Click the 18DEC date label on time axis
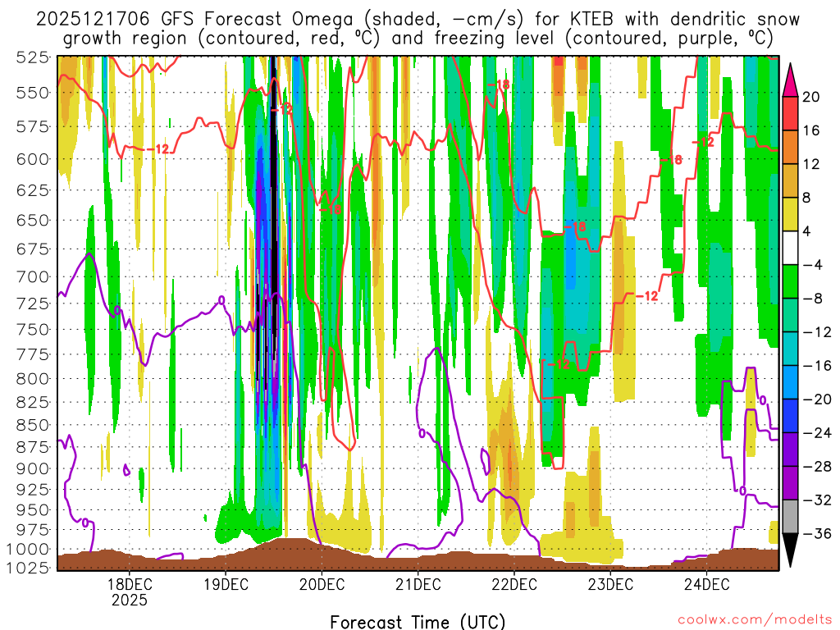 tap(130, 584)
